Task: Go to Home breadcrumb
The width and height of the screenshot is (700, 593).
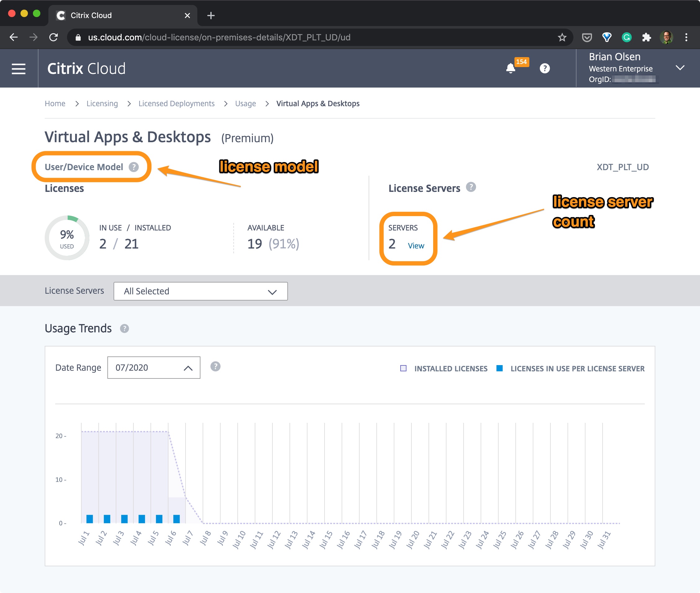Action: (55, 103)
